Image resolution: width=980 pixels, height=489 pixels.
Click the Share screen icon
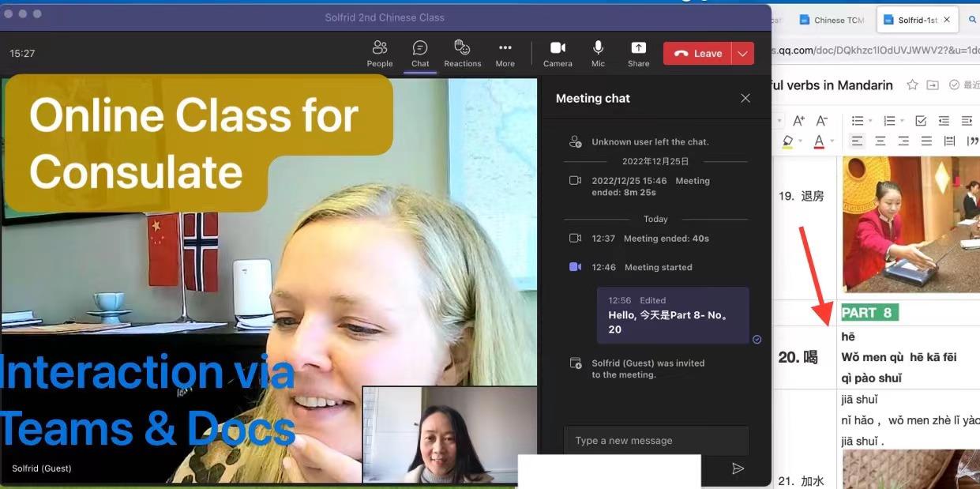638,53
